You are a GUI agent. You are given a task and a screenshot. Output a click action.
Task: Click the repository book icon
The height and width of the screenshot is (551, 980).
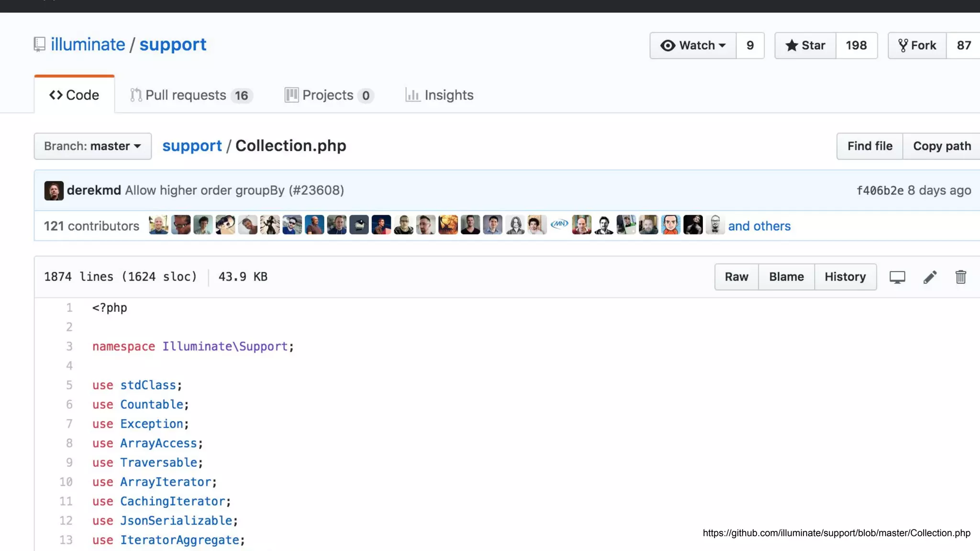tap(39, 44)
